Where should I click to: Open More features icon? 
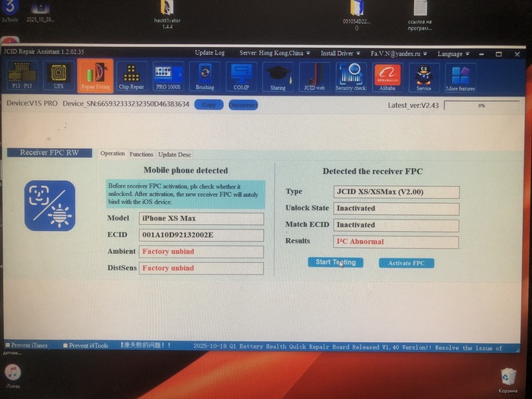pyautogui.click(x=461, y=77)
